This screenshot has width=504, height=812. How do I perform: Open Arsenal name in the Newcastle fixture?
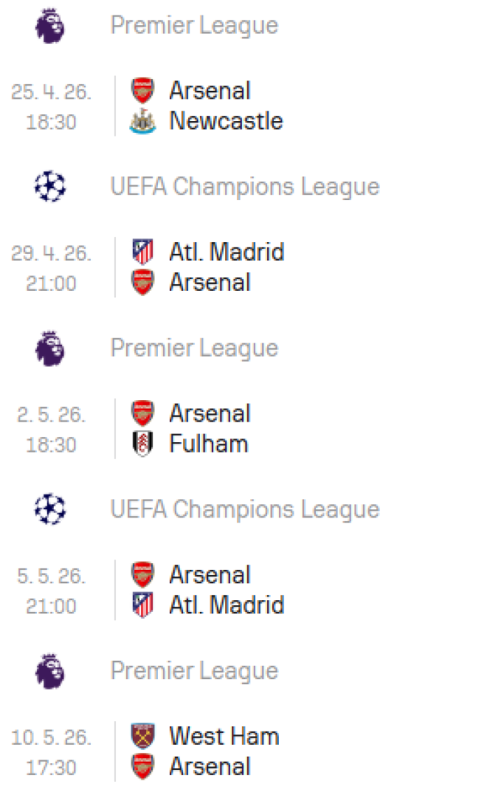tap(210, 91)
